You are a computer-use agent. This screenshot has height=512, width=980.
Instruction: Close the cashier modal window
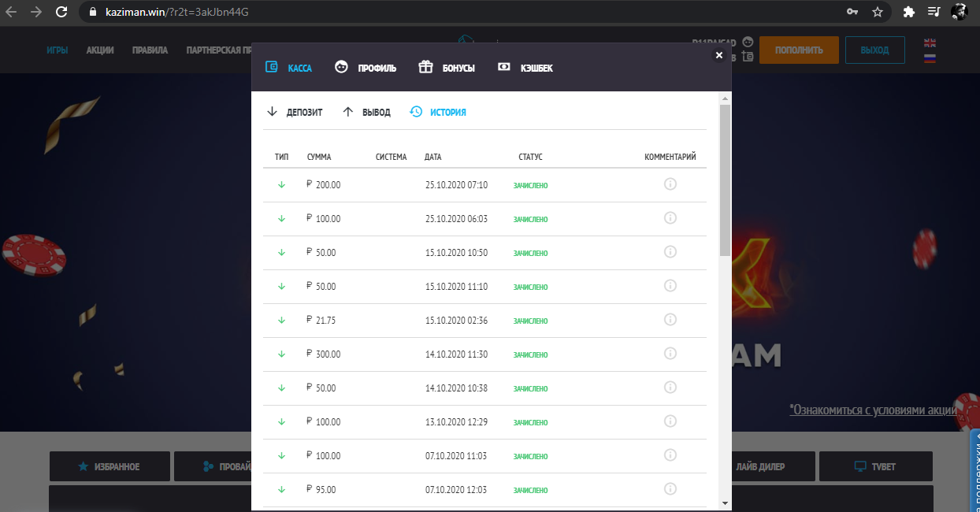coord(718,55)
